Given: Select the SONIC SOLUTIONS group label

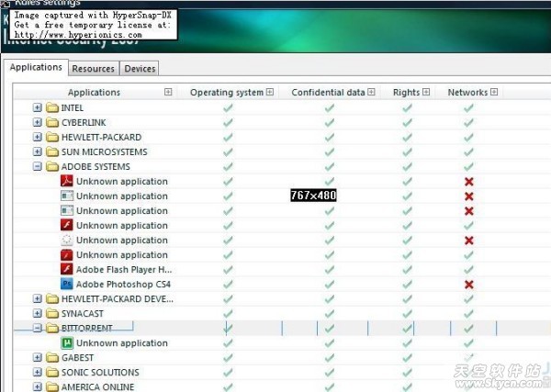Looking at the screenshot, I should click(x=100, y=373).
